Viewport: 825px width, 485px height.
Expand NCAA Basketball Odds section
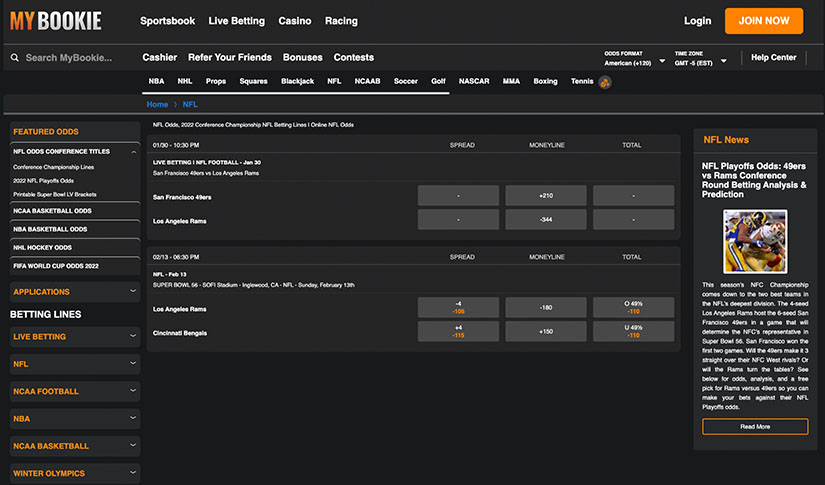[x=75, y=211]
